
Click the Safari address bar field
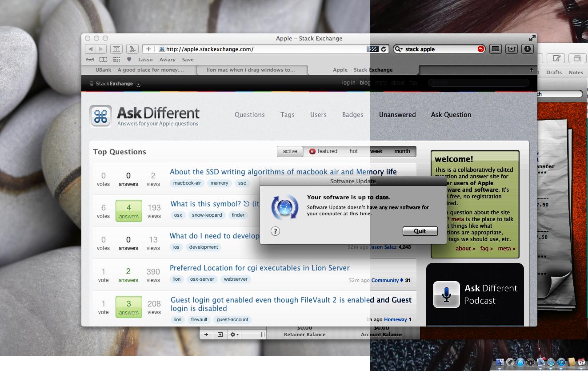[x=267, y=49]
